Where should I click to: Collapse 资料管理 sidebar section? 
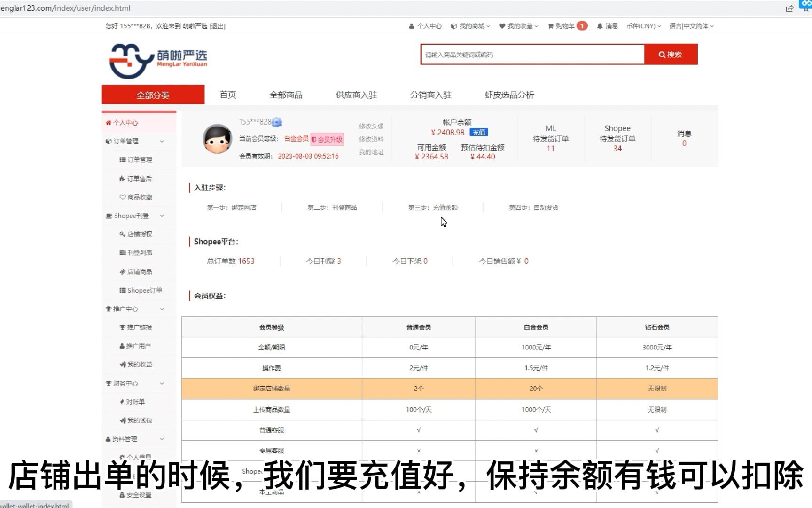point(139,439)
